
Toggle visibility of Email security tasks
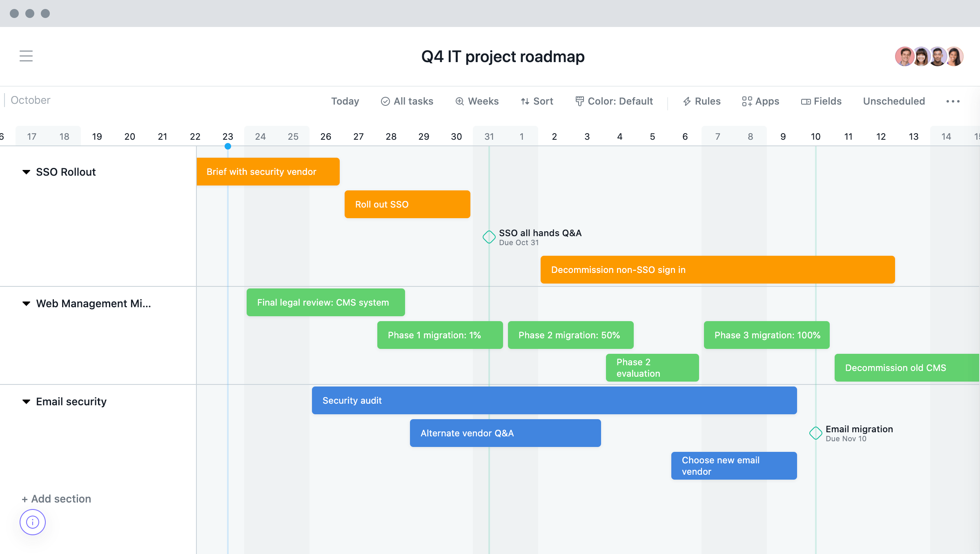click(26, 402)
